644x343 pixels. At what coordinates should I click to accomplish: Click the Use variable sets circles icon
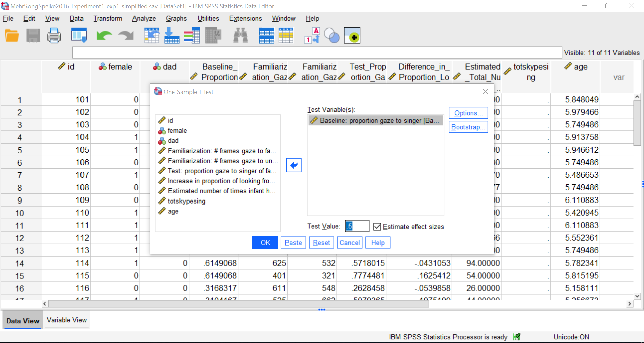click(332, 36)
